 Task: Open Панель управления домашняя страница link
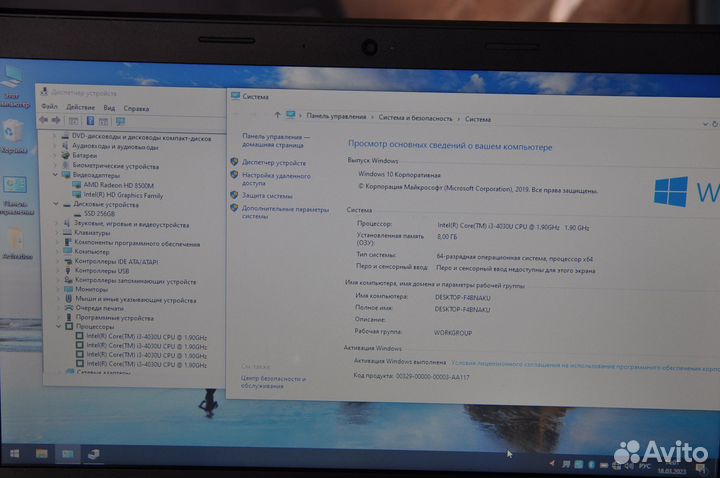point(276,141)
